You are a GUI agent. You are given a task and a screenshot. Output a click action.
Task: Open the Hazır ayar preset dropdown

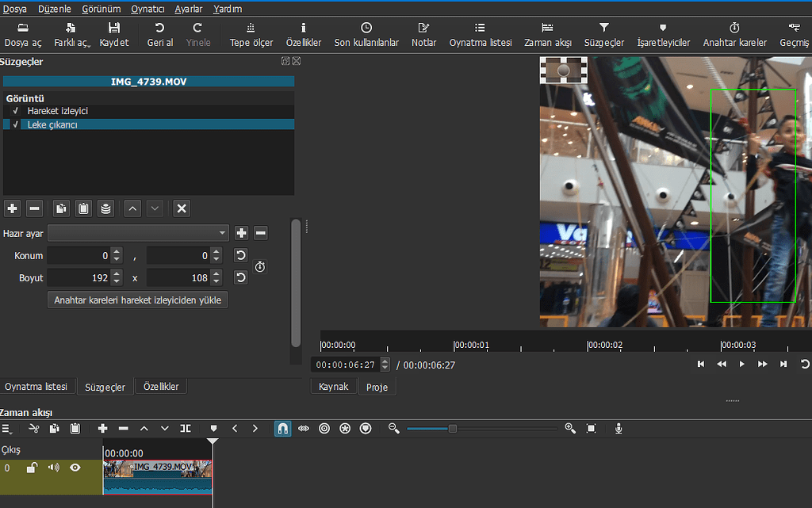point(138,233)
